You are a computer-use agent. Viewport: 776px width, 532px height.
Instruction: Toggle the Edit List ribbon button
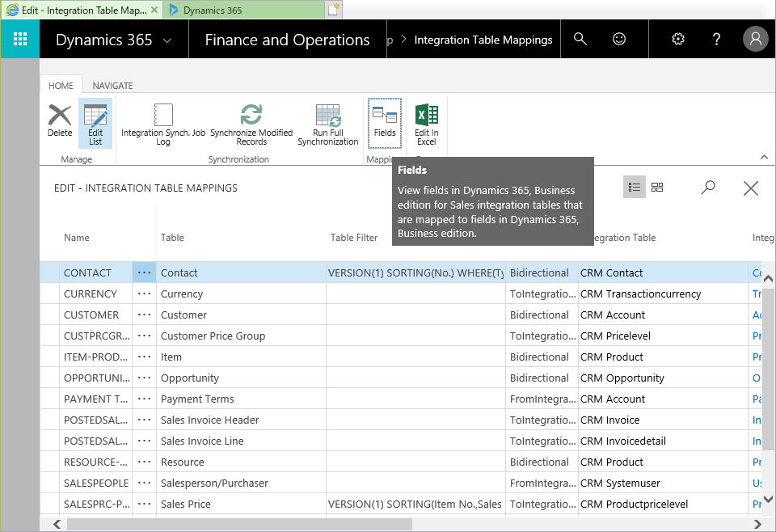click(95, 123)
